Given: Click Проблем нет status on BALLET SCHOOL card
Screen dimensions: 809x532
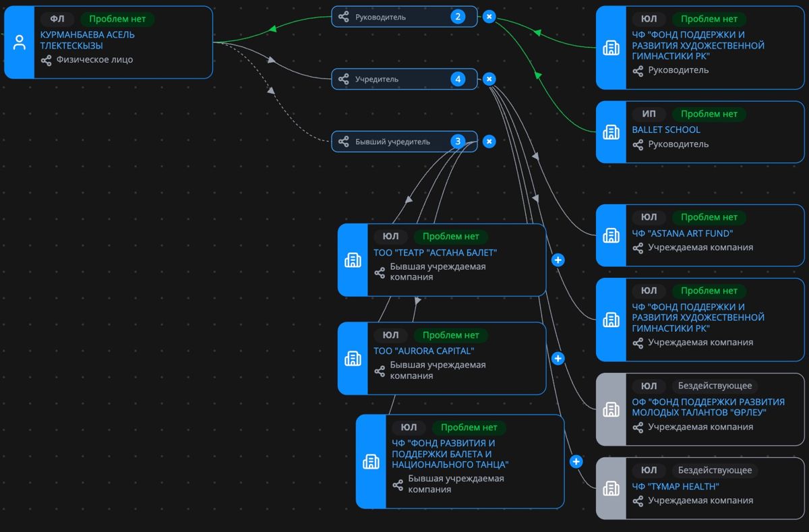Looking at the screenshot, I should pos(709,114).
